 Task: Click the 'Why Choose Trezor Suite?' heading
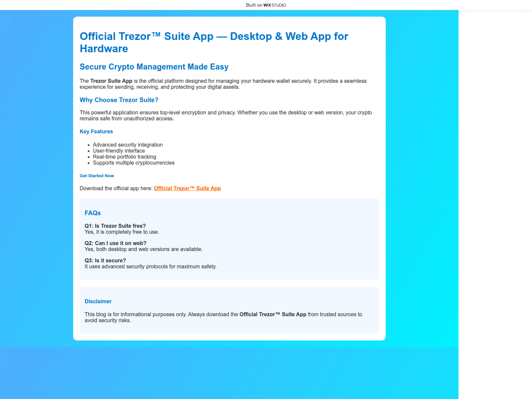[x=119, y=100]
